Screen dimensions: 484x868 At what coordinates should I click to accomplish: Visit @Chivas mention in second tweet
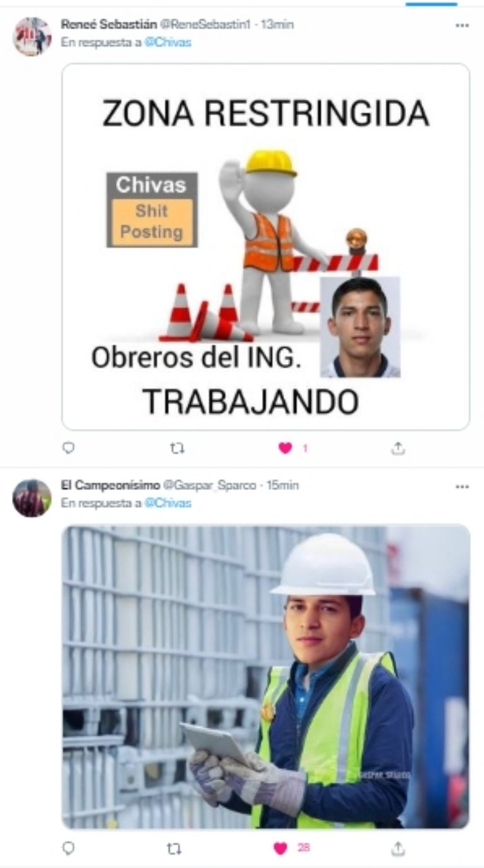click(x=168, y=503)
